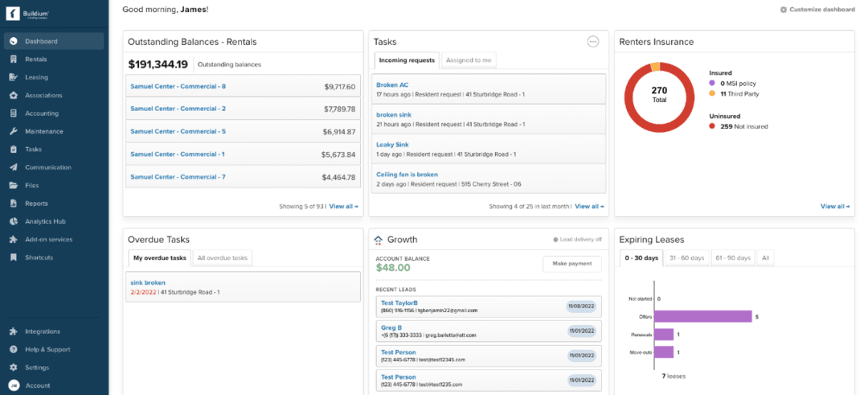868x395 pixels.
Task: Click View all in Renters Insurance
Action: click(833, 206)
